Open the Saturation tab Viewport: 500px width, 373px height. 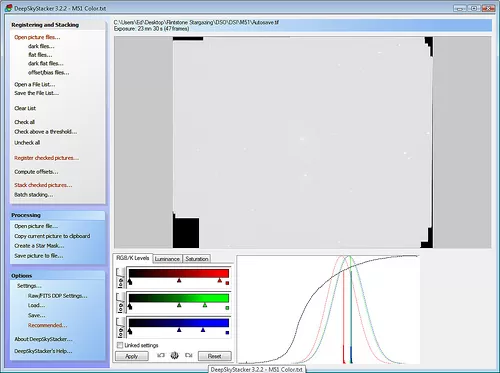tap(197, 259)
